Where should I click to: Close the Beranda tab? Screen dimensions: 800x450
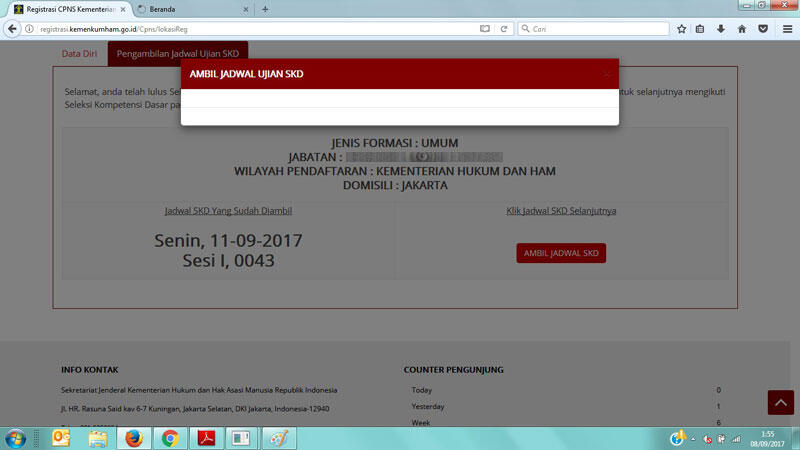(246, 9)
